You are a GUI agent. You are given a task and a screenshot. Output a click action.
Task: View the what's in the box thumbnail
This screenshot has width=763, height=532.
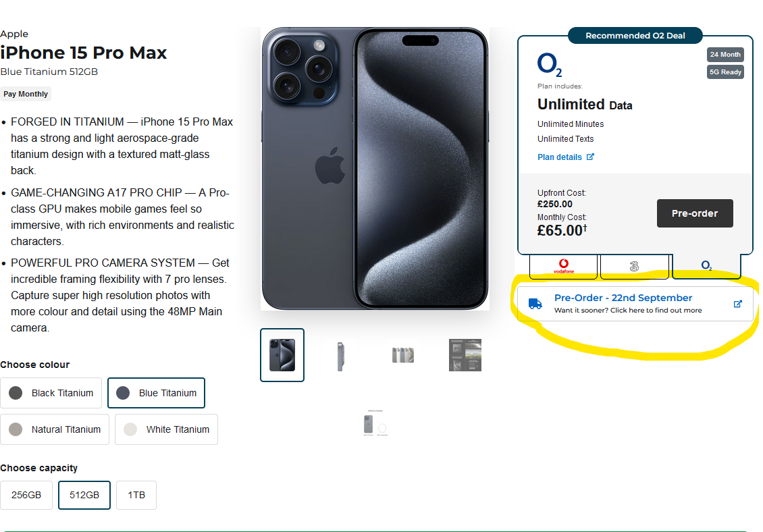[x=375, y=423]
